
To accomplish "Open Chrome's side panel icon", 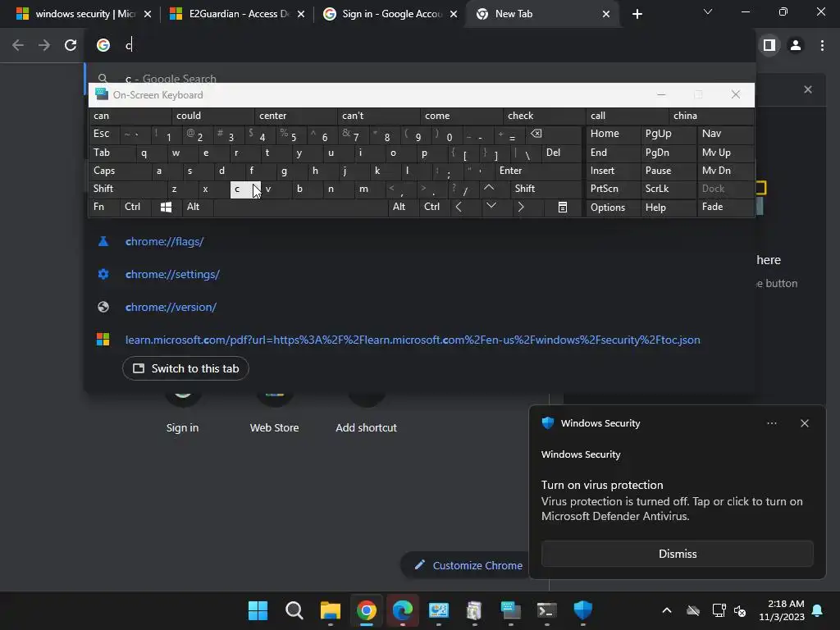I will point(769,46).
